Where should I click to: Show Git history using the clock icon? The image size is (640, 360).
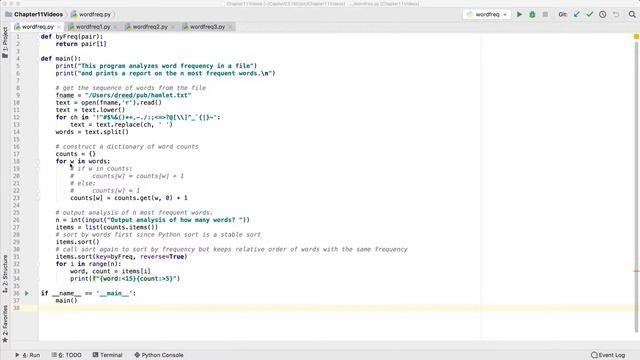[x=603, y=14]
